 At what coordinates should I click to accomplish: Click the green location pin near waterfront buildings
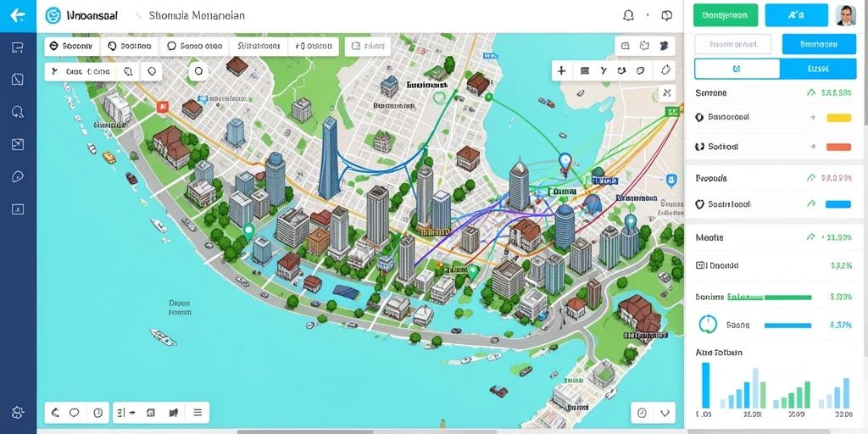pyautogui.click(x=248, y=231)
